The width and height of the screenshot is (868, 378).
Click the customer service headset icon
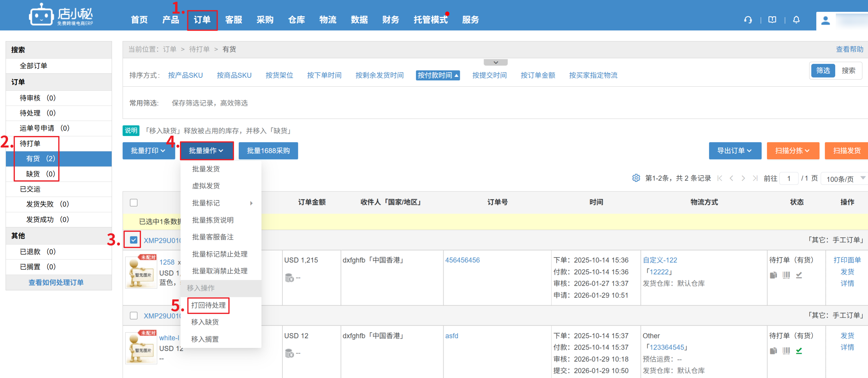coord(748,20)
